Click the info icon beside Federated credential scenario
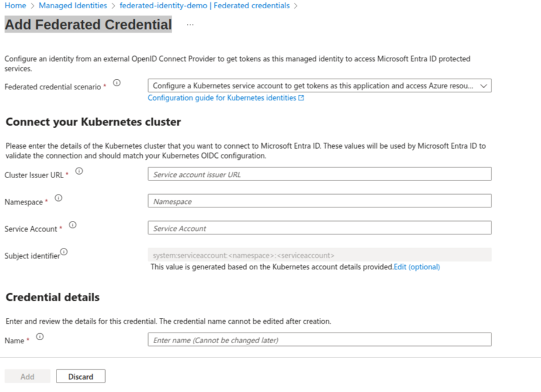This screenshot has height=392, width=541. [117, 83]
